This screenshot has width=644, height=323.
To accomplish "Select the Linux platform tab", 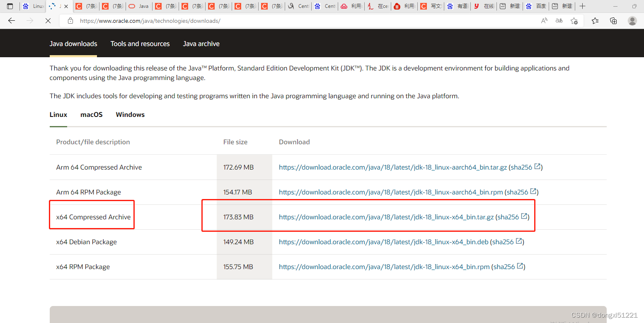I will pos(58,114).
